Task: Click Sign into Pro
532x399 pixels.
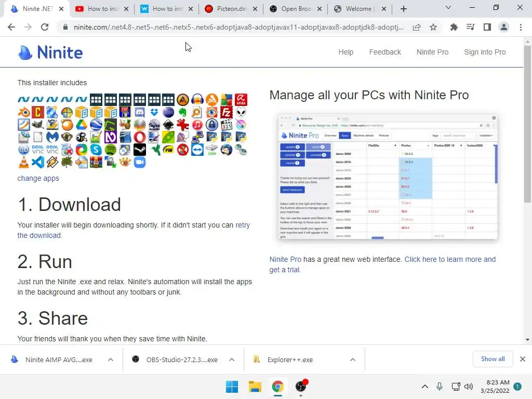Action: (485, 52)
